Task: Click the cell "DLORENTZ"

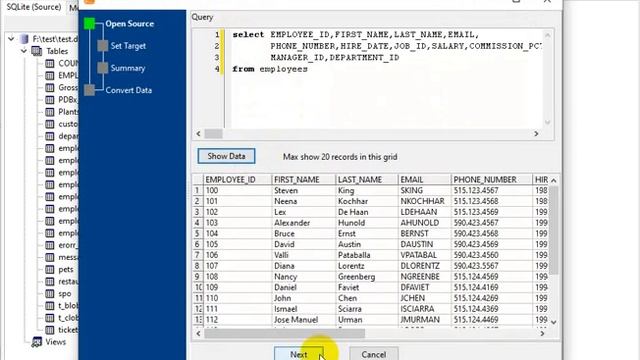Action: (x=424, y=266)
